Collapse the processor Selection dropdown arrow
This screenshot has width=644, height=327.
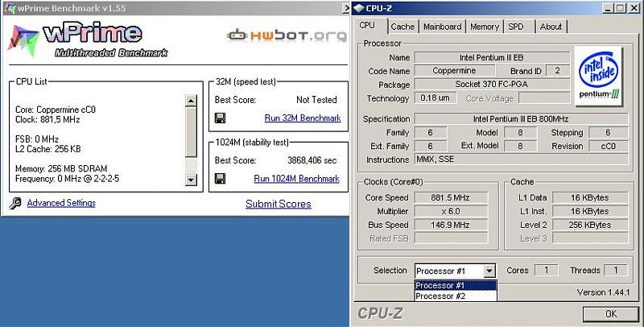pyautogui.click(x=489, y=271)
